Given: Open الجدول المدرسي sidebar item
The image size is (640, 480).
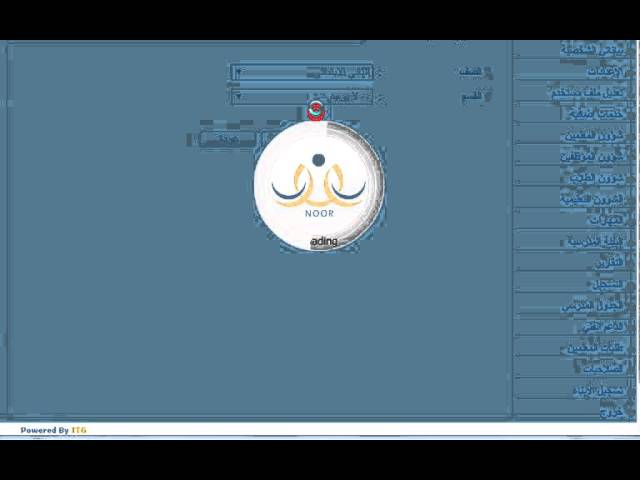Looking at the screenshot, I should pos(593,306).
